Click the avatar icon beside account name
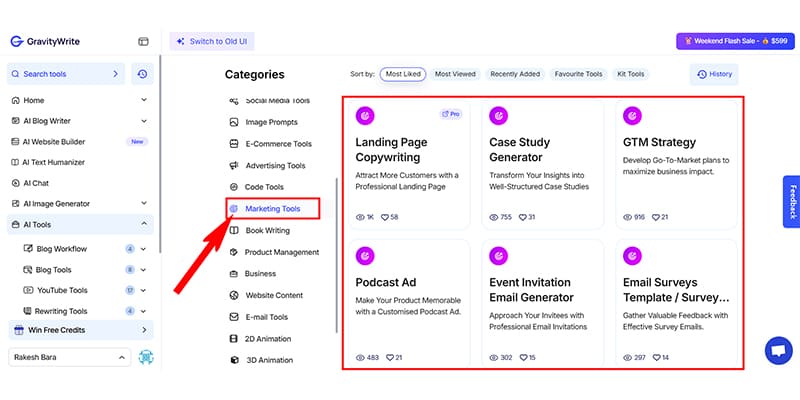 click(146, 357)
